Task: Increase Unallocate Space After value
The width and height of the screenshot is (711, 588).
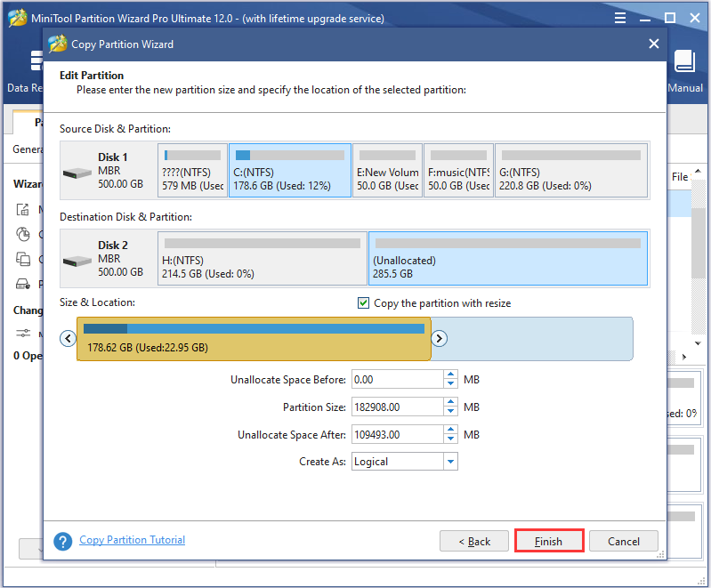Action: [x=450, y=430]
